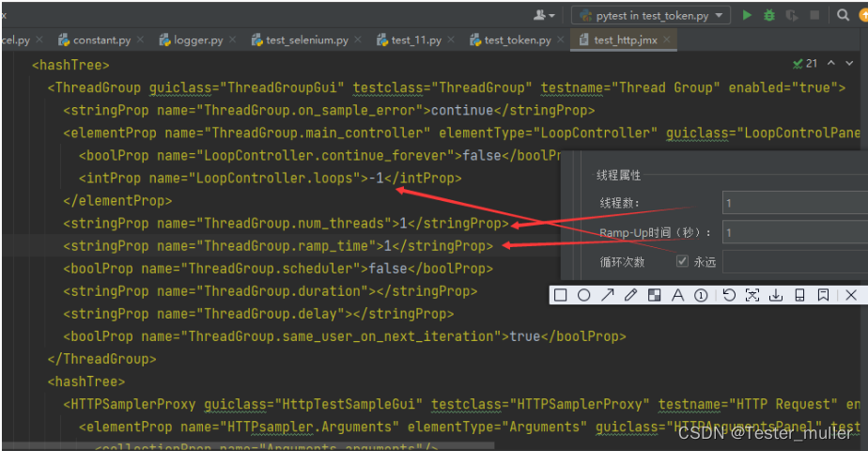Screen dimensions: 868x451
Task: Click the LoopController.loops line in editor
Action: pyautogui.click(x=271, y=179)
